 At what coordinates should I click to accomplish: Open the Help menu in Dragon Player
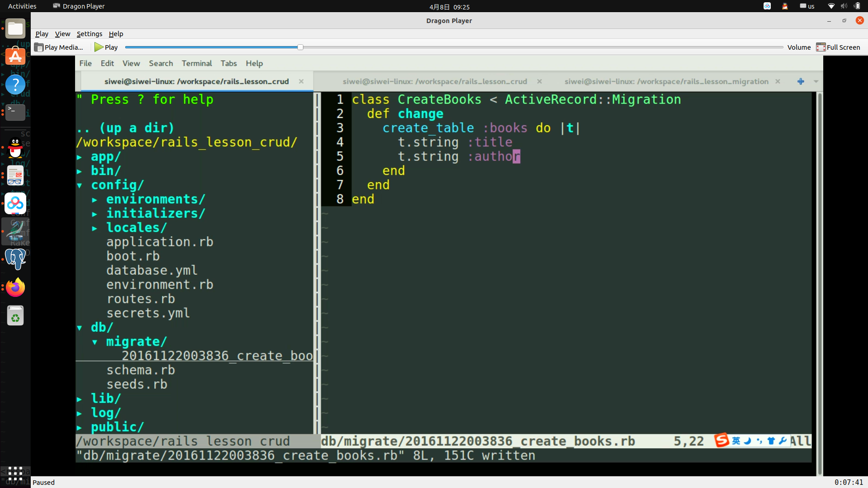tap(116, 34)
